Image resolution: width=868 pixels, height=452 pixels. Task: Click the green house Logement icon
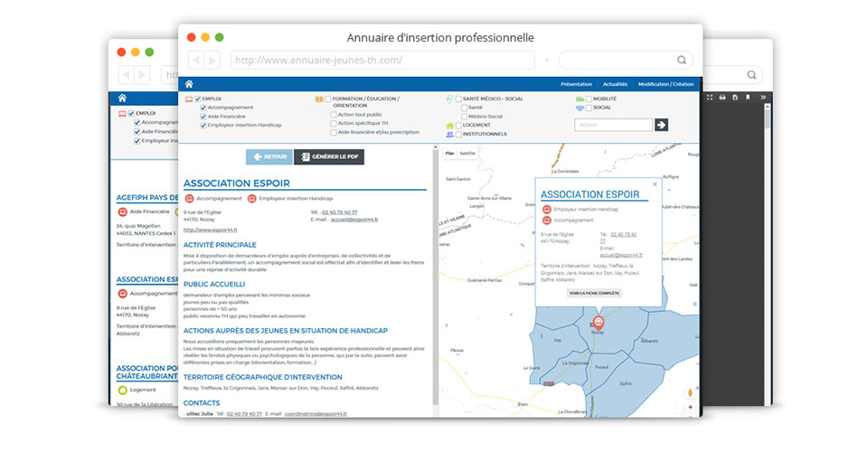[449, 126]
